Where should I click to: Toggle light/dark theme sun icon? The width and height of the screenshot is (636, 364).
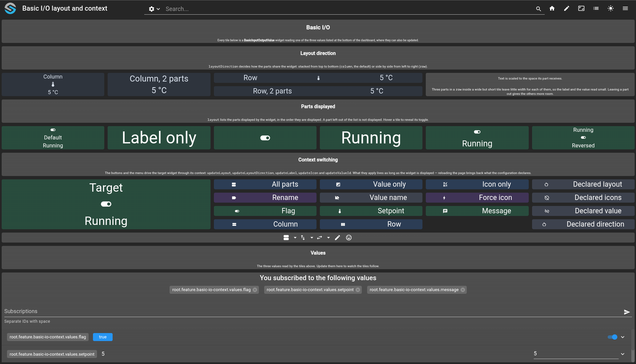point(611,9)
